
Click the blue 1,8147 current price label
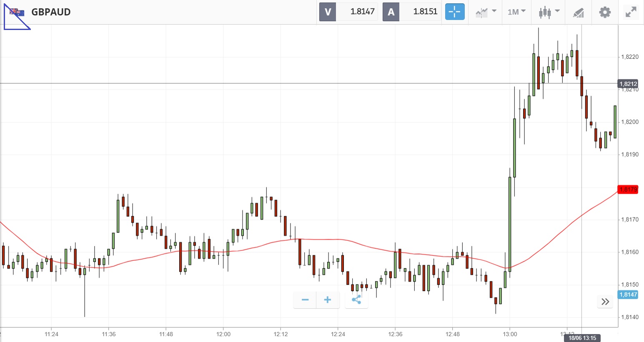[628, 295]
